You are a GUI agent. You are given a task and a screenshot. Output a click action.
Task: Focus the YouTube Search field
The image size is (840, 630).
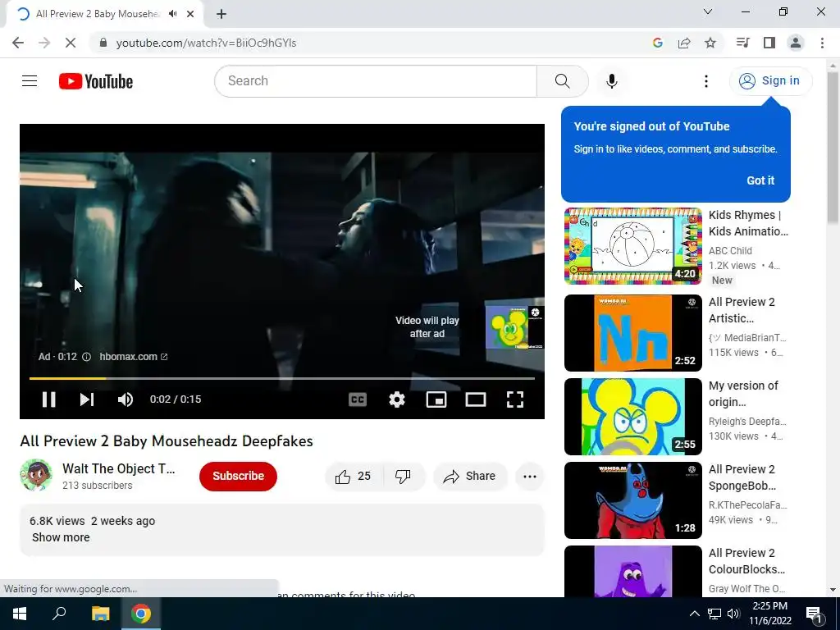(x=376, y=81)
